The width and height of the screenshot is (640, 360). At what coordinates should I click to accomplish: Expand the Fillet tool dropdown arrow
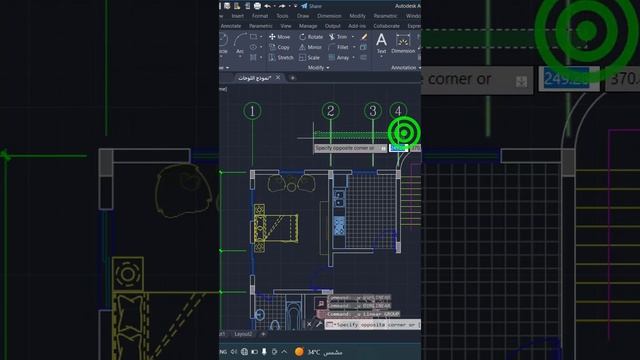(354, 47)
